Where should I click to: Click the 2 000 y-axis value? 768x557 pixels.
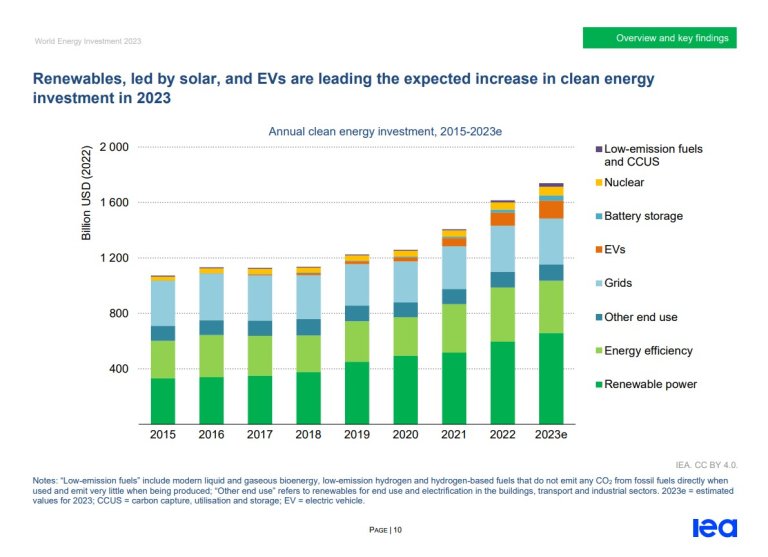tap(114, 147)
